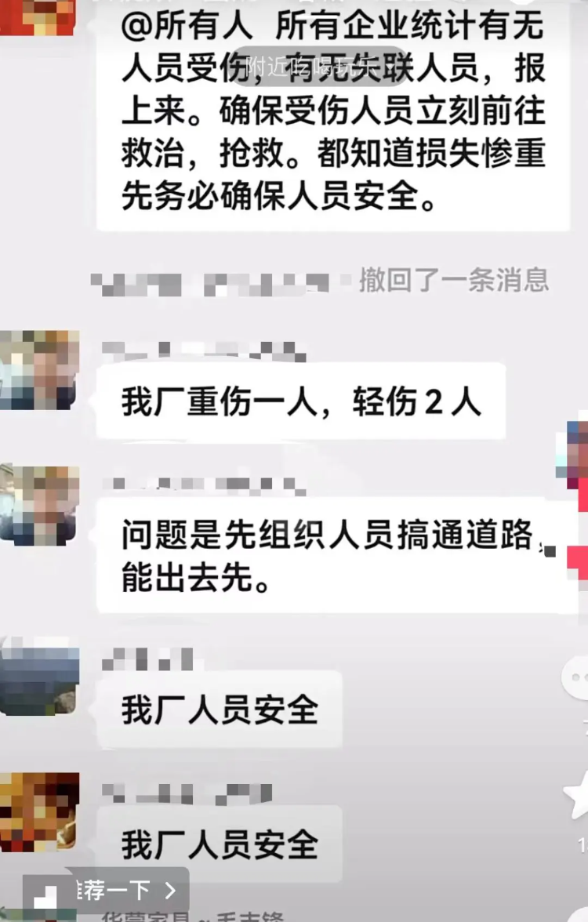Select the 撤回了一条消息 system notice
Screen dimensions: 588x922
point(454,280)
